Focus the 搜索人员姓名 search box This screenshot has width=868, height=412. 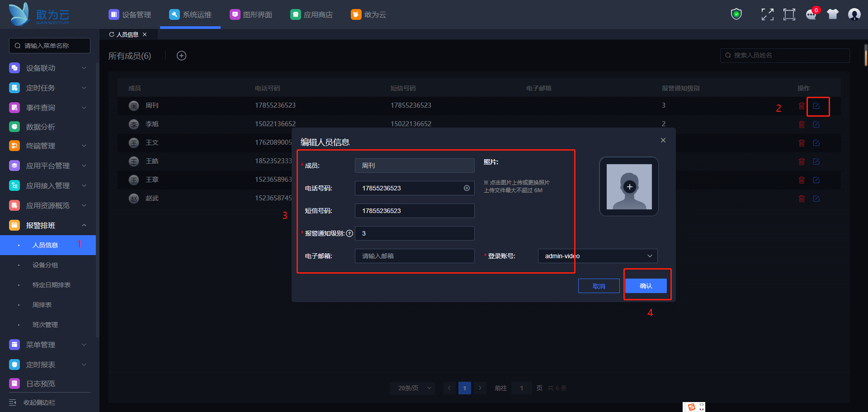pos(785,55)
